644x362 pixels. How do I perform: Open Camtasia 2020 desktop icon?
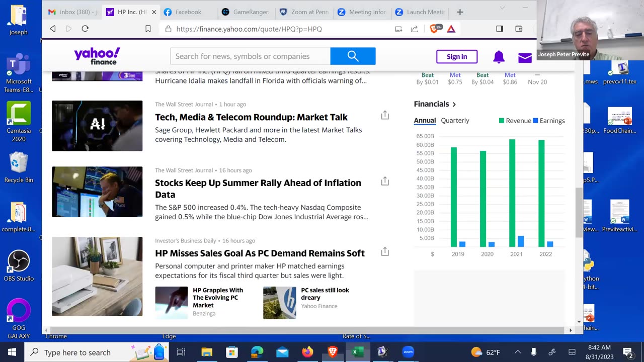(19, 122)
